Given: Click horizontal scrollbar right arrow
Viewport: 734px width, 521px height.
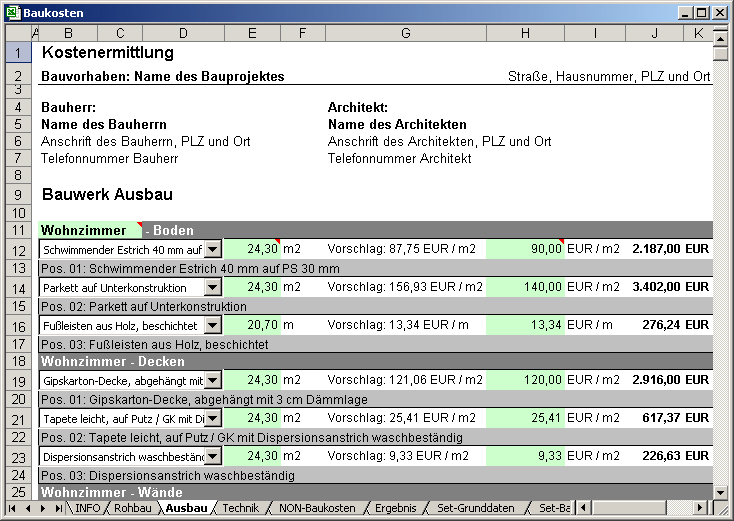Looking at the screenshot, I should click(x=700, y=508).
